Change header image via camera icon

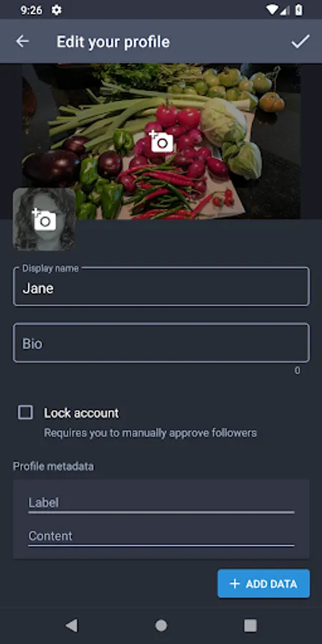(x=160, y=141)
